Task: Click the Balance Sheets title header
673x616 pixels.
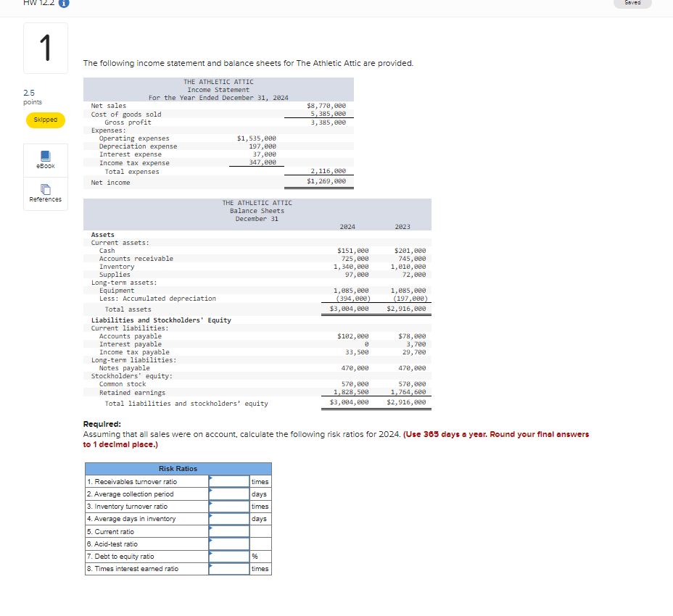Action: click(257, 211)
